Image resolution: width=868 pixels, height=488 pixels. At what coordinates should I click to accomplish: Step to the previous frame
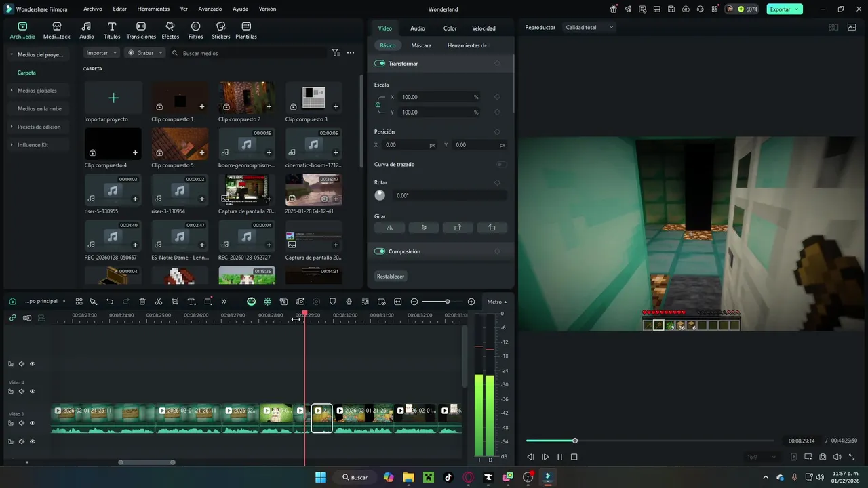coord(530,457)
